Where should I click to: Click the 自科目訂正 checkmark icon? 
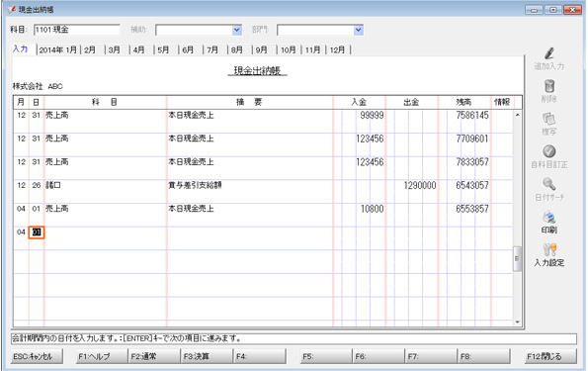click(x=549, y=151)
